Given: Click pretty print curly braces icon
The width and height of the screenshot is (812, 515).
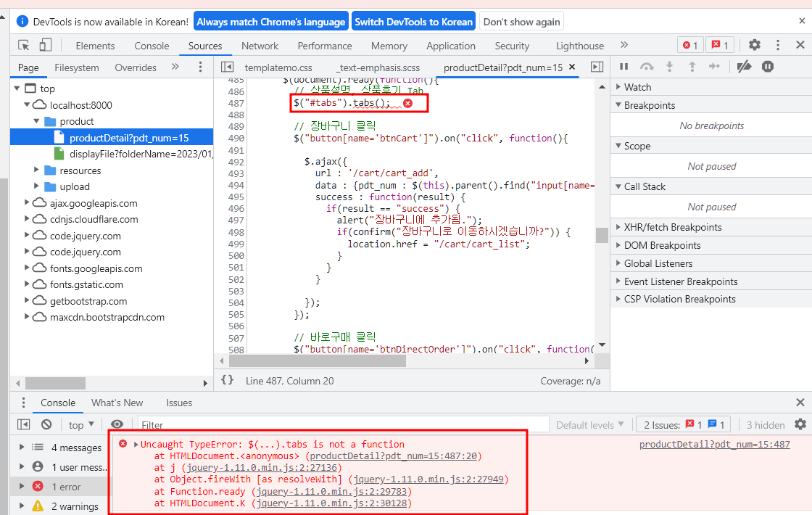Looking at the screenshot, I should 228,380.
